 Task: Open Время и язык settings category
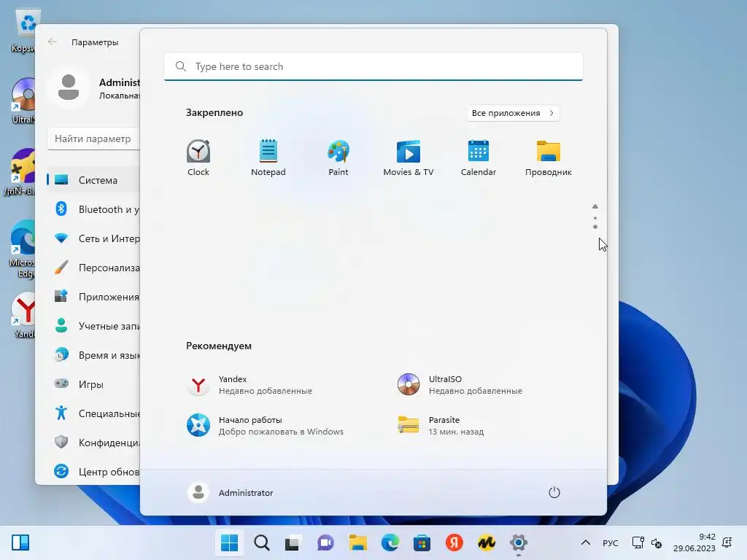tap(93, 355)
